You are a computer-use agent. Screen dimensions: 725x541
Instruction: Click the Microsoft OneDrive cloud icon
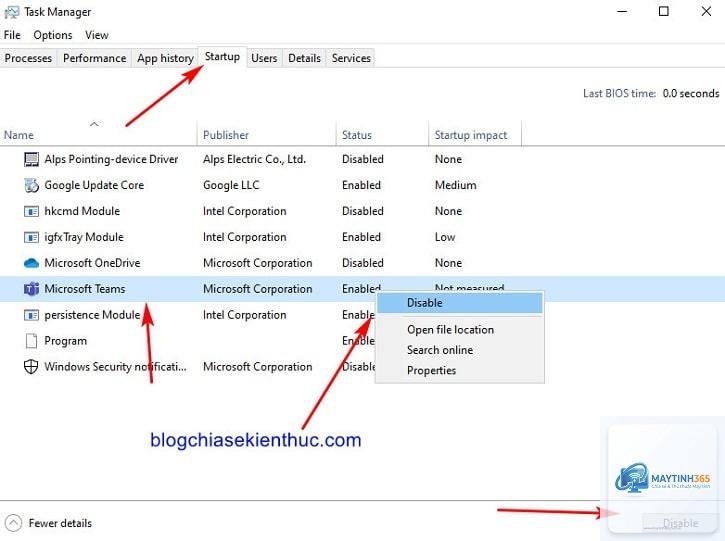point(31,263)
